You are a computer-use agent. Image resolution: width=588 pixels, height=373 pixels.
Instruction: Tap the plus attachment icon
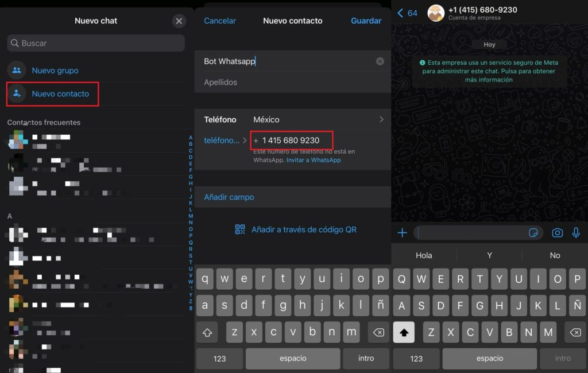(x=403, y=233)
